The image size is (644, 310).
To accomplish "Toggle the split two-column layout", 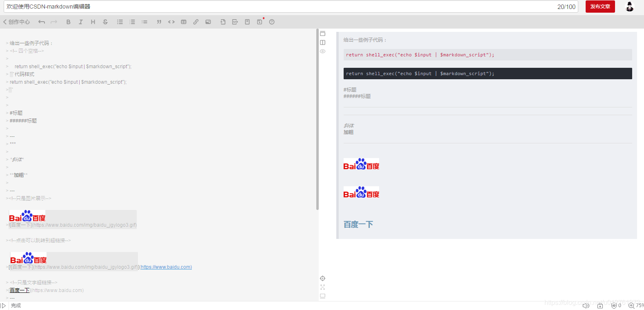I will 323,42.
